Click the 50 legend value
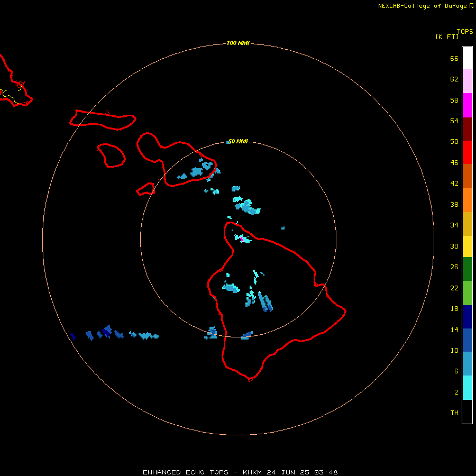 pos(454,141)
